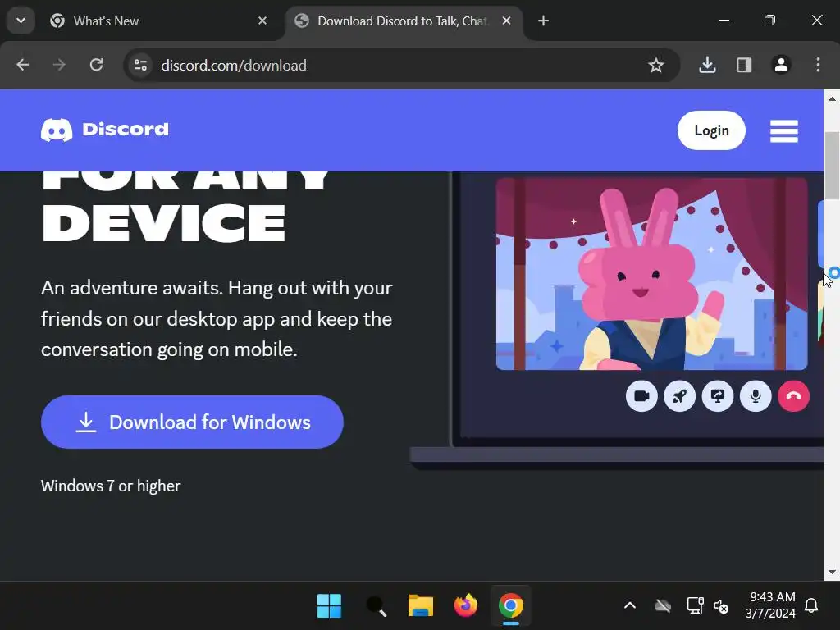Click the discord.com/download address bar
The width and height of the screenshot is (840, 630).
click(402, 66)
